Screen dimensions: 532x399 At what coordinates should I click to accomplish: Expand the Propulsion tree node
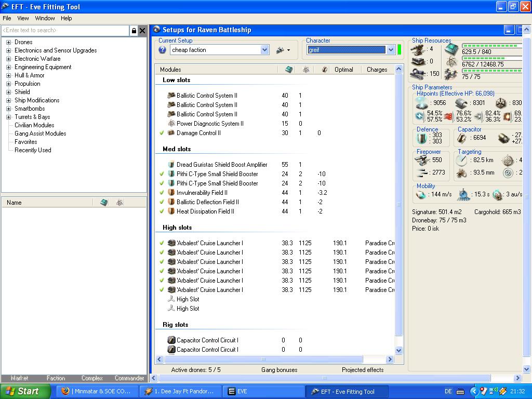coord(8,84)
